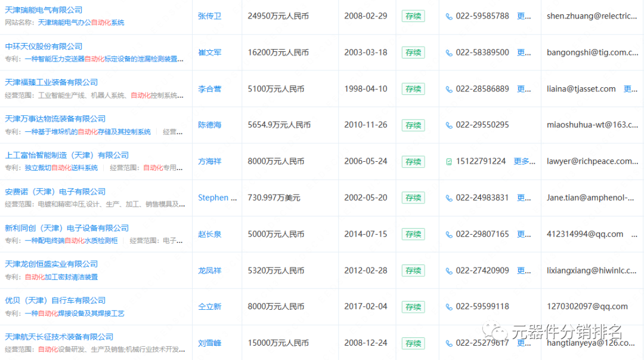Open patent 独立裁切自动化送料系统

61,168
